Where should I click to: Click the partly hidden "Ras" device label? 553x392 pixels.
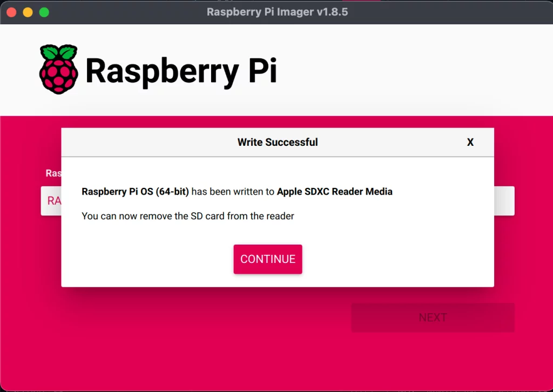[x=53, y=173]
